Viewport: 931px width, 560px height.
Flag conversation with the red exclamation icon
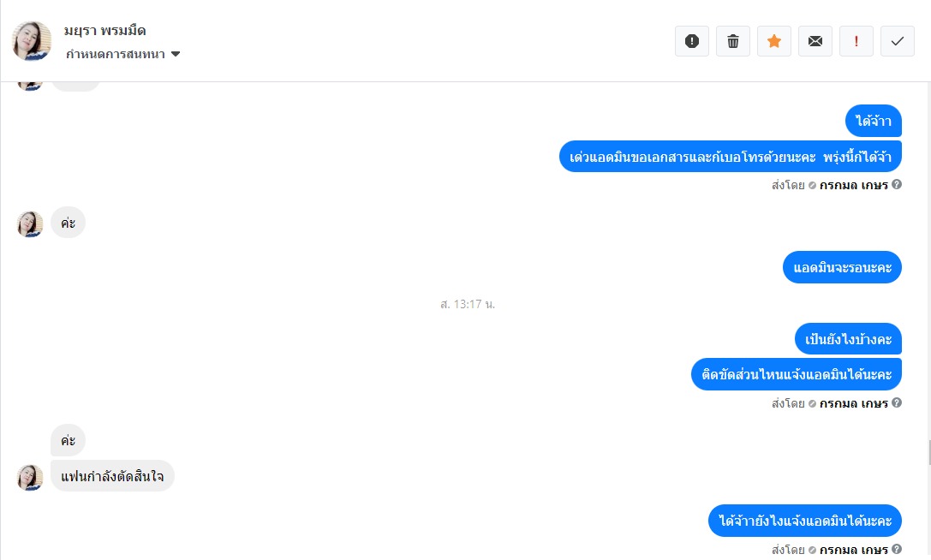coord(856,41)
